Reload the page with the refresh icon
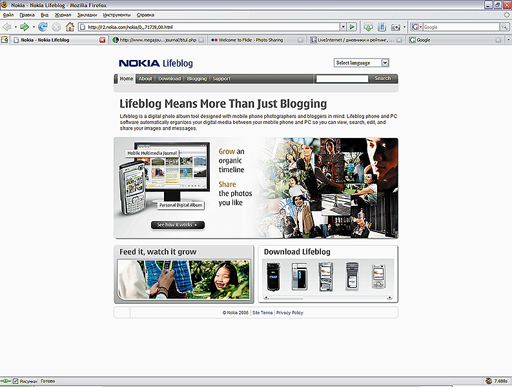 43,27
